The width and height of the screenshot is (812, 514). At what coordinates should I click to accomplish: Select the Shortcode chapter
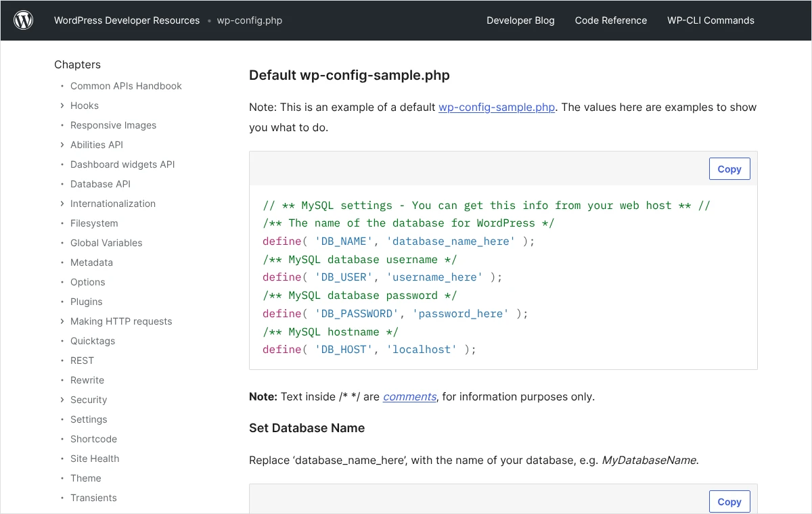(x=93, y=439)
